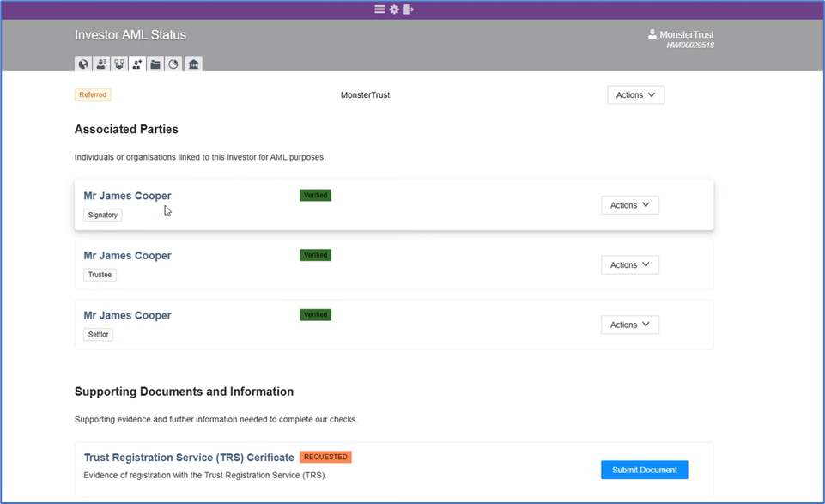
Task: Open Mr James Cooper Signatory record
Action: 127,196
